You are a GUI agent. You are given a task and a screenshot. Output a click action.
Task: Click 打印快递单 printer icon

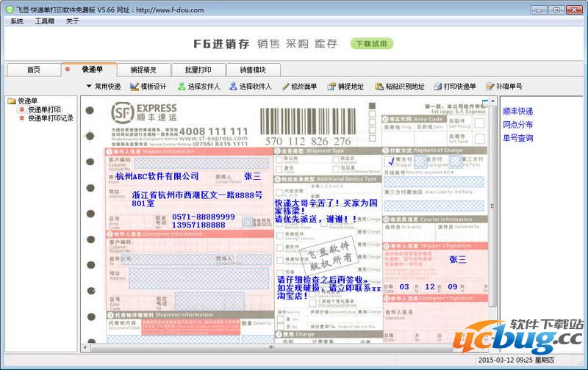[437, 87]
